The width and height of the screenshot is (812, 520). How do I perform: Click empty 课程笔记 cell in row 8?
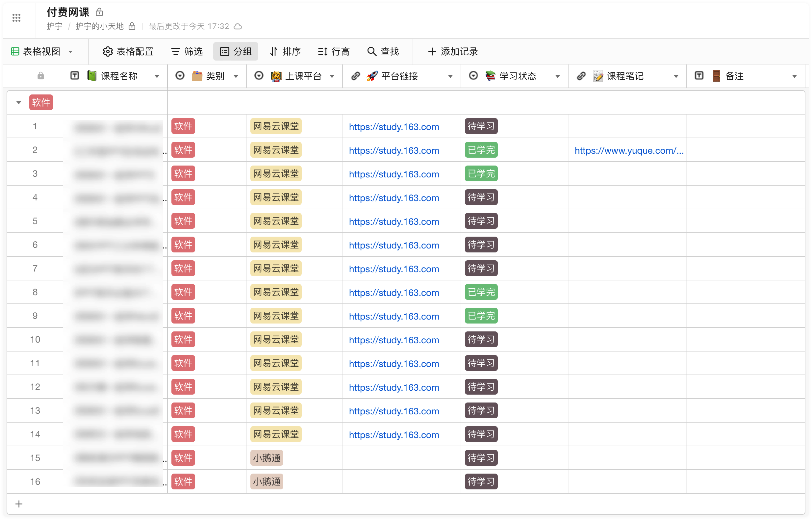click(627, 292)
